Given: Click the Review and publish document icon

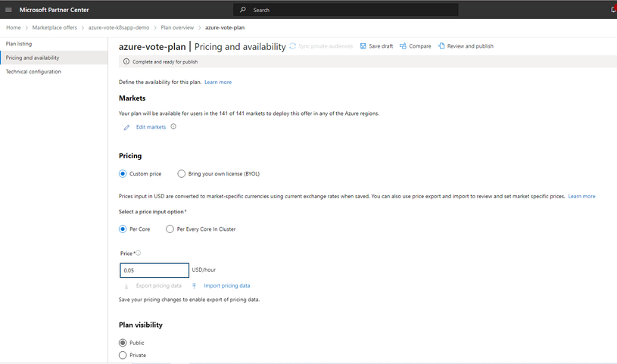Looking at the screenshot, I should pyautogui.click(x=441, y=46).
